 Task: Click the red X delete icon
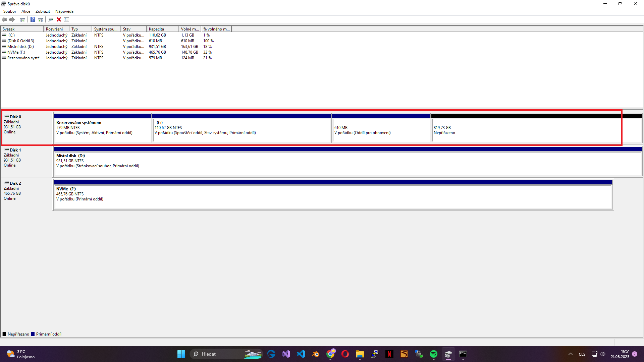pyautogui.click(x=59, y=19)
